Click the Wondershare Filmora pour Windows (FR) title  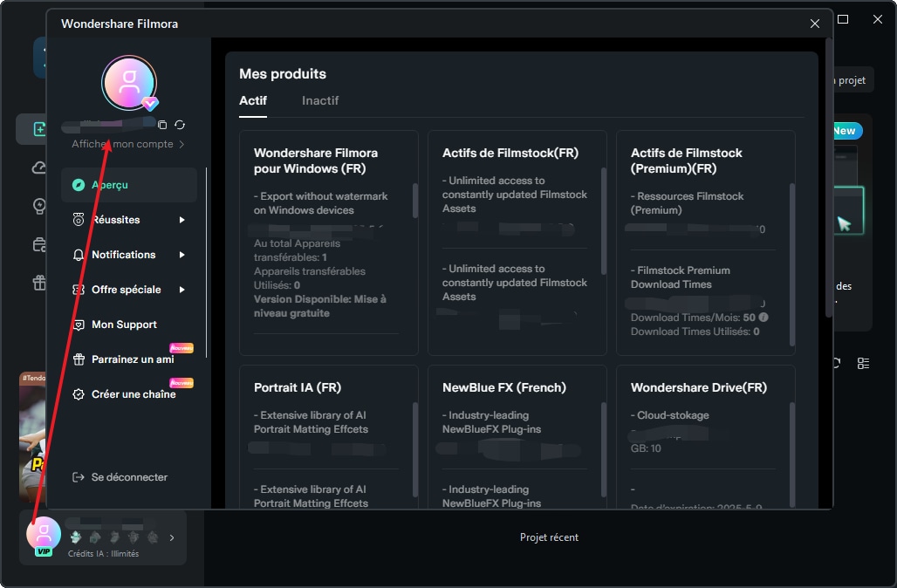click(x=316, y=161)
